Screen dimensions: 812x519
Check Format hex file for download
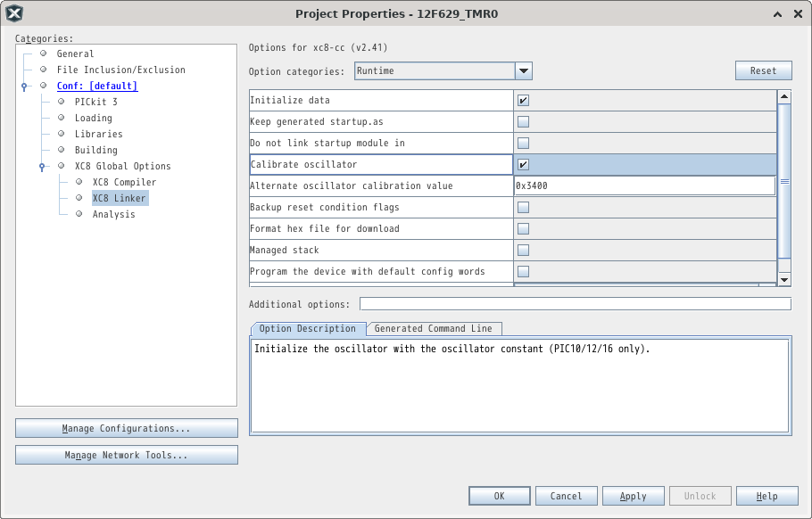(x=524, y=228)
